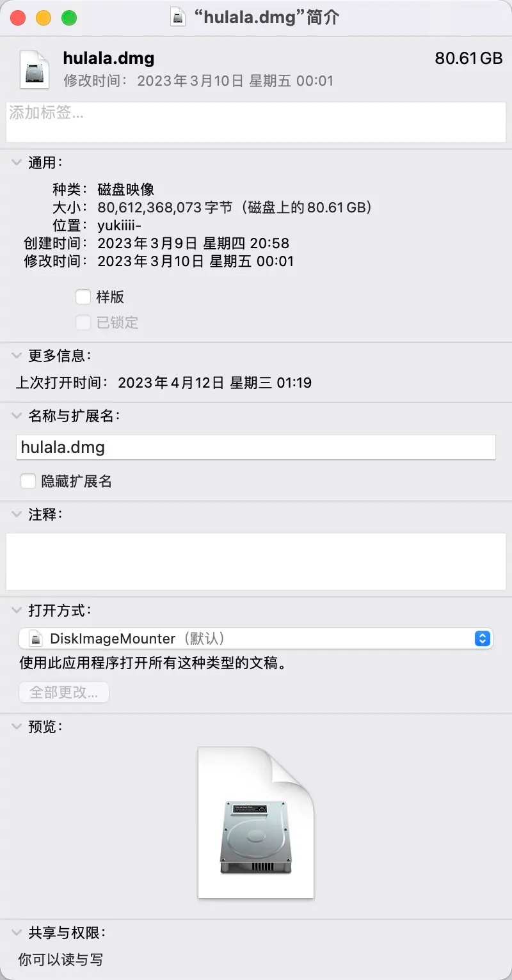Collapse the 注释 comments section
512x980 pixels.
click(16, 514)
